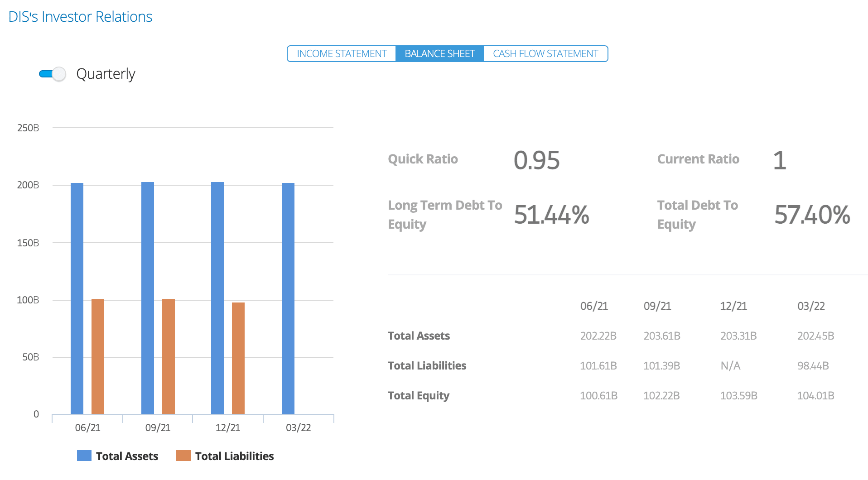Click the orange Total Liabilities legend swatch
Image resolution: width=868 pixels, height=480 pixels.
pyautogui.click(x=183, y=456)
